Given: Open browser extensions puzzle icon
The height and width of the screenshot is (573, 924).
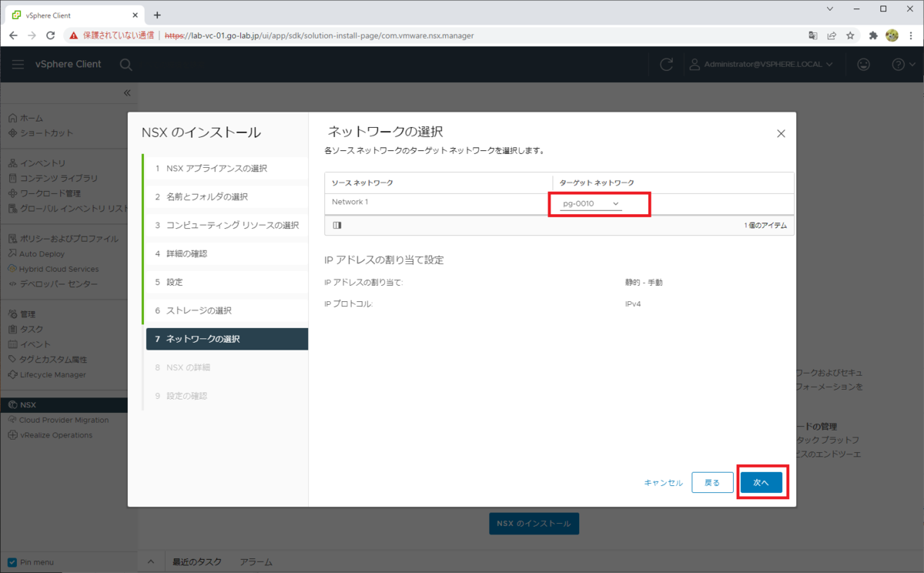Looking at the screenshot, I should 873,35.
